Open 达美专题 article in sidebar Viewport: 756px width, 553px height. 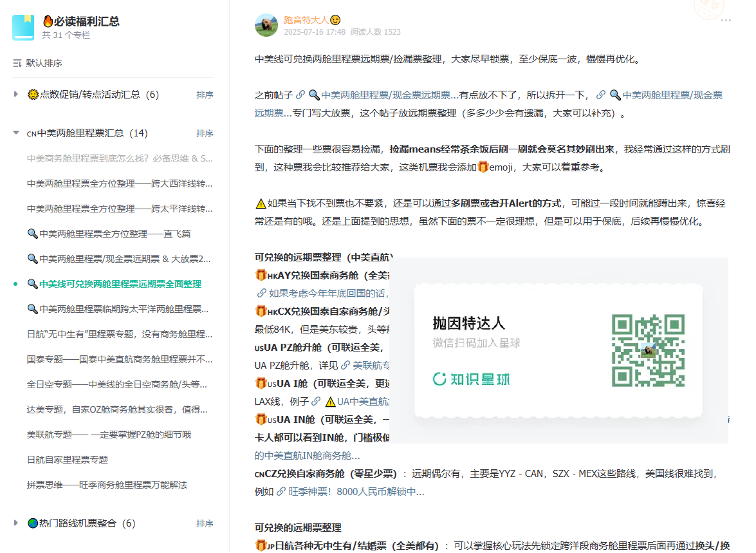pos(117,409)
